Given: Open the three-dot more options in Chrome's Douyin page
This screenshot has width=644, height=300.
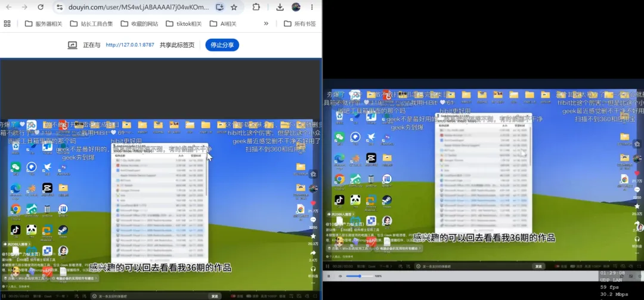Looking at the screenshot, I should tap(313, 283).
